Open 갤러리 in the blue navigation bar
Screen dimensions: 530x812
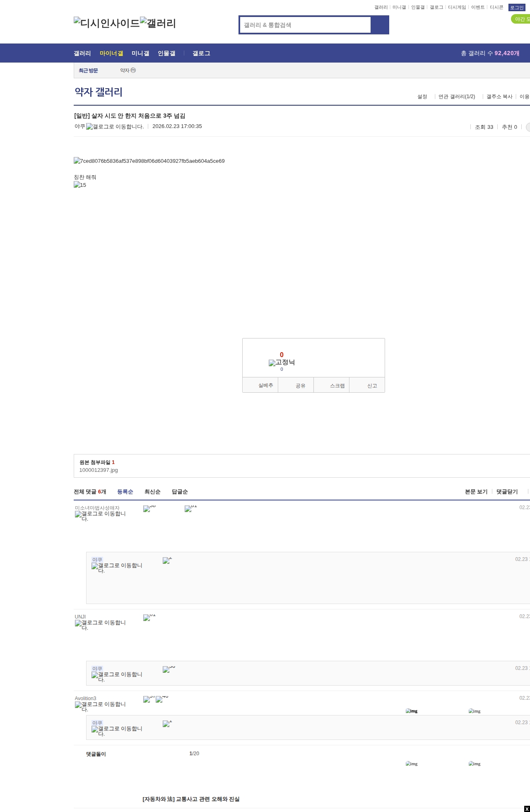pos(82,53)
